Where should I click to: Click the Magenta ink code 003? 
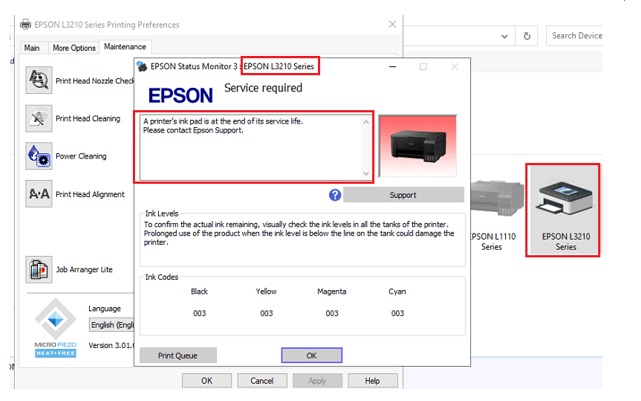click(332, 313)
